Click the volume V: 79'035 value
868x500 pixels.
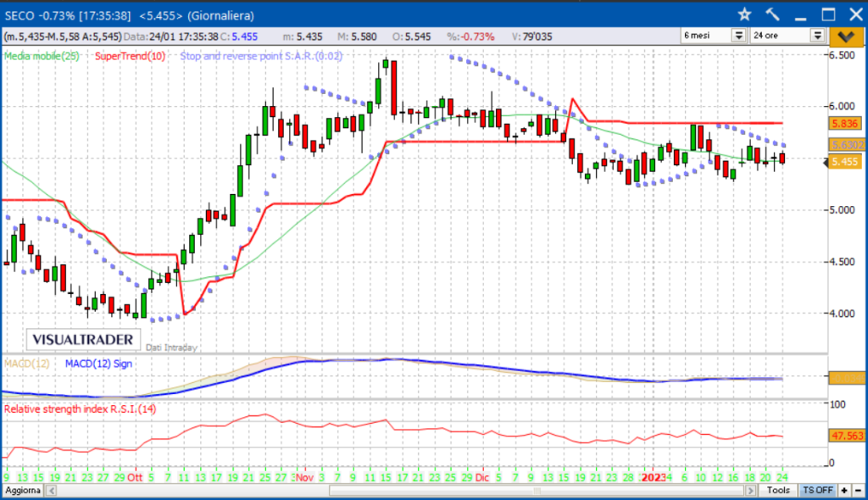(532, 36)
